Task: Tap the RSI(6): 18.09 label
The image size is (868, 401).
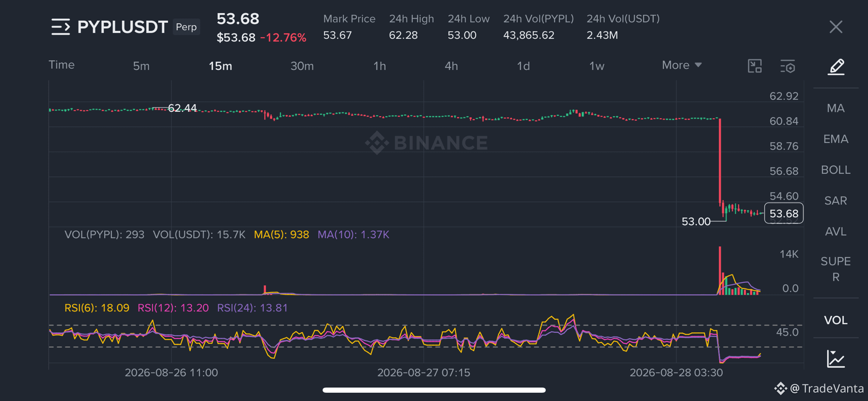Action: coord(97,308)
